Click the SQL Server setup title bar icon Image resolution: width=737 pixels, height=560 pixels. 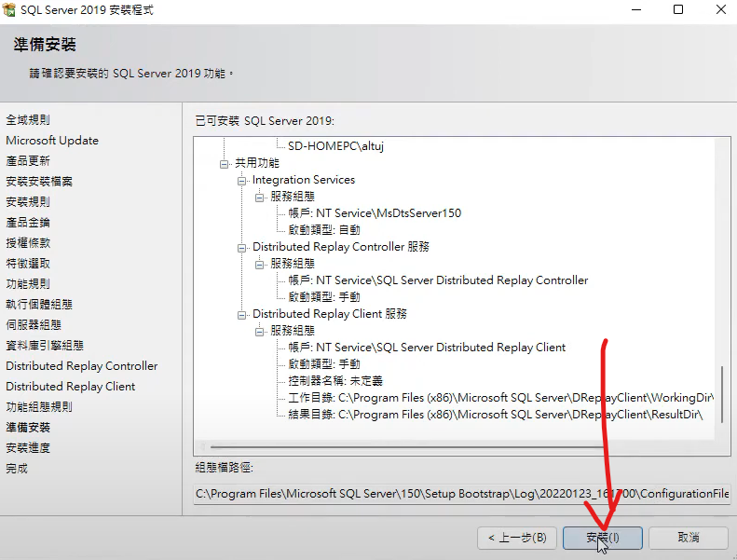pos(9,10)
